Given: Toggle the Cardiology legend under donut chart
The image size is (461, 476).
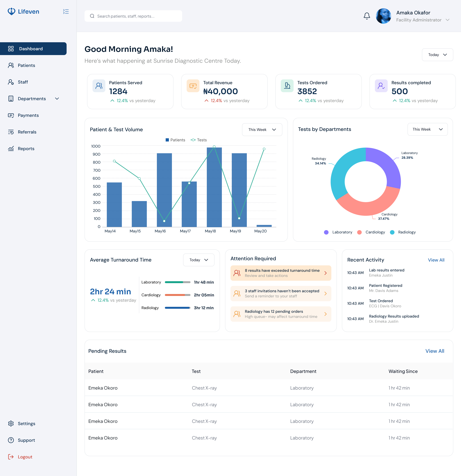Looking at the screenshot, I should (371, 232).
